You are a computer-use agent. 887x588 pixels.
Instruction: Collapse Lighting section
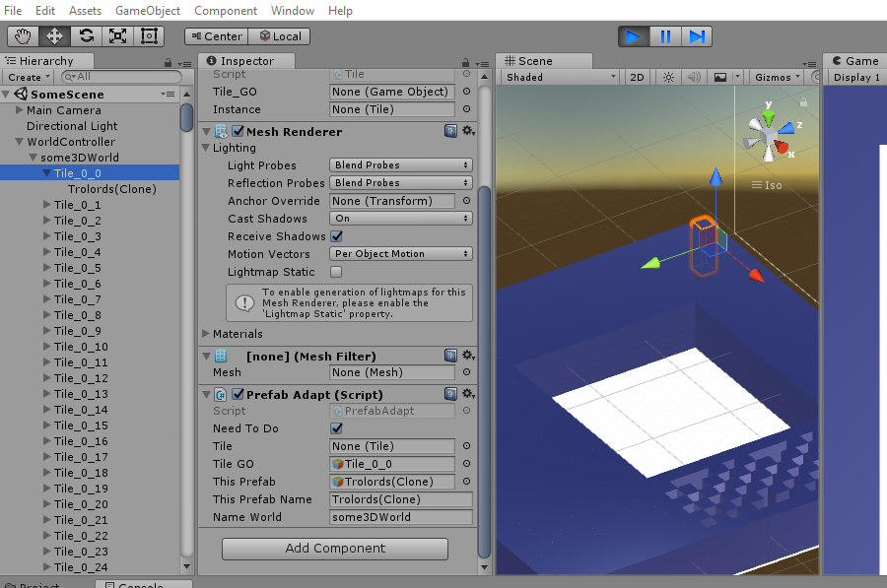tap(206, 148)
